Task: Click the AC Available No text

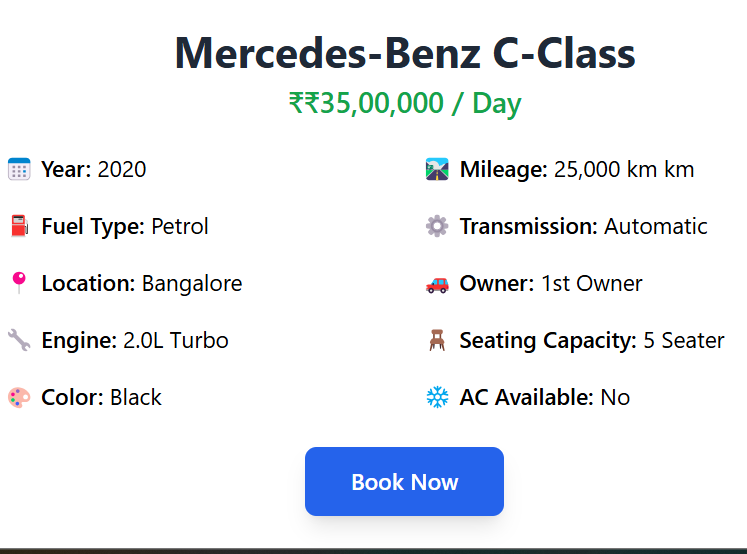Action: [545, 397]
